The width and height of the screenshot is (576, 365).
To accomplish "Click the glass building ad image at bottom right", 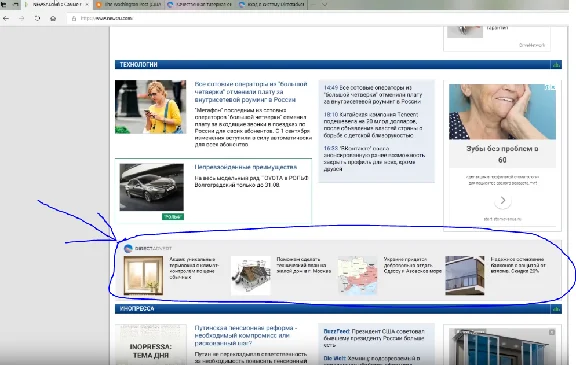I will 502,347.
